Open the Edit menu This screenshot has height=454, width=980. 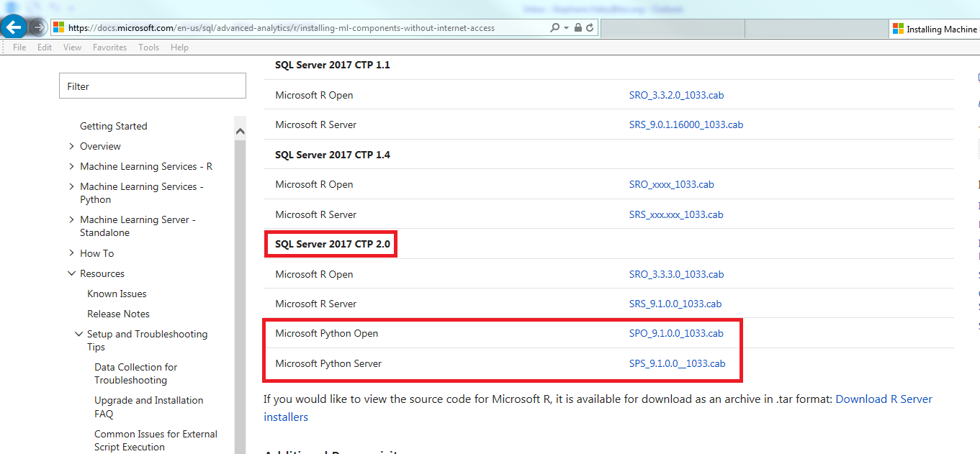click(45, 47)
